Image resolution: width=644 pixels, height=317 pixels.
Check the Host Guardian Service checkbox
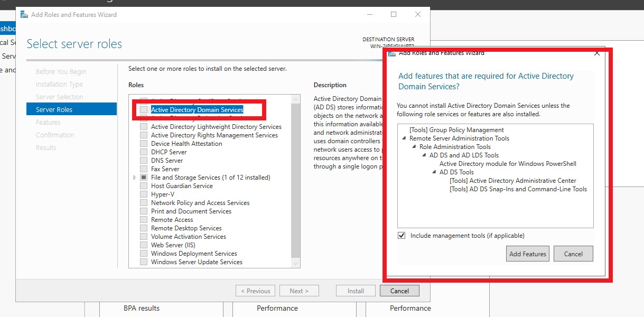tap(144, 186)
